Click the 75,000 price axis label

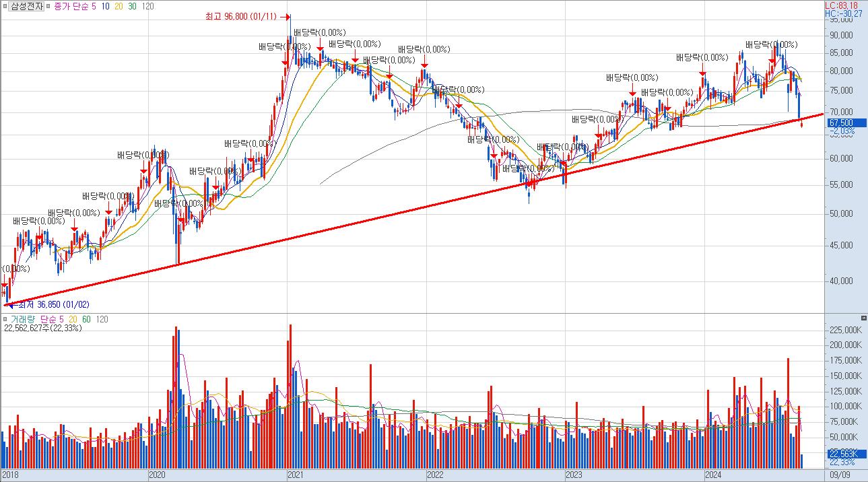(841, 90)
